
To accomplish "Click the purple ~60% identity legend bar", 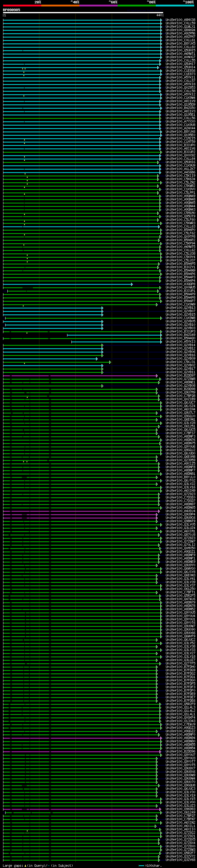I will (x=98, y=6).
